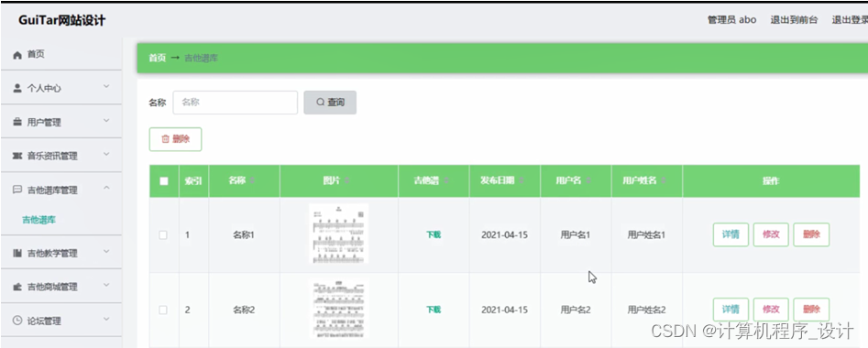This screenshot has width=868, height=348.
Task: Click 删除 for row 名称2
Action: click(811, 310)
